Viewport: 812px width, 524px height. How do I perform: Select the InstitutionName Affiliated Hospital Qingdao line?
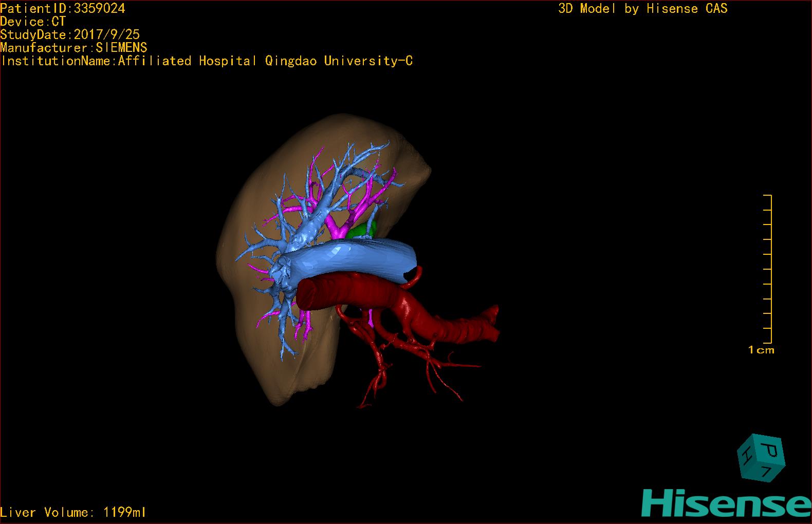[x=206, y=61]
